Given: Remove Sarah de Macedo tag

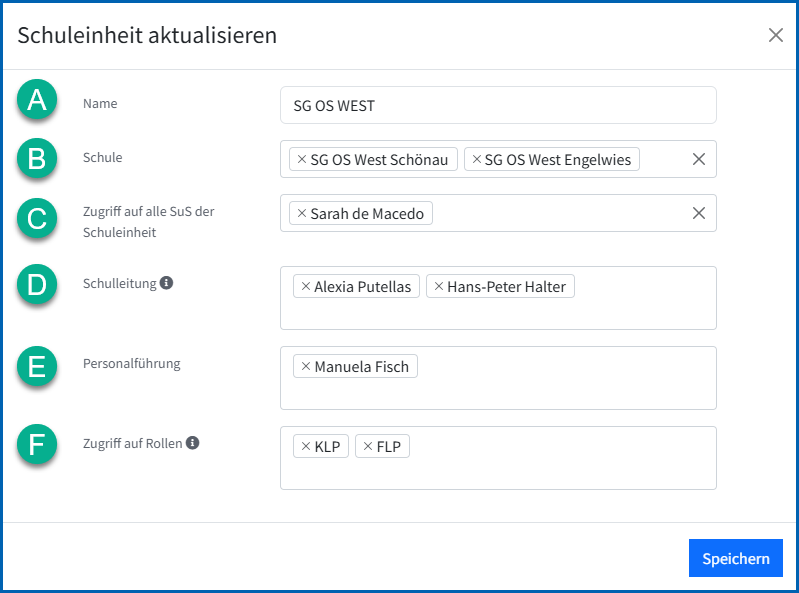Looking at the screenshot, I should [x=302, y=213].
